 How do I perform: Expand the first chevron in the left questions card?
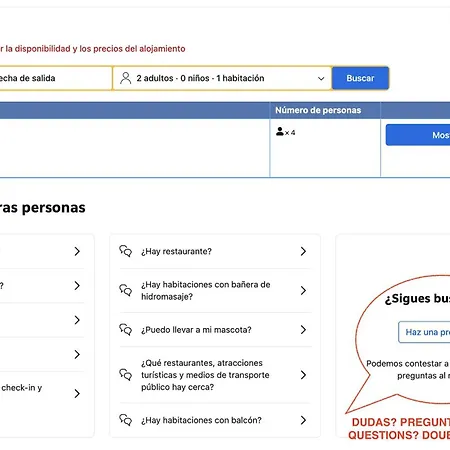point(77,251)
